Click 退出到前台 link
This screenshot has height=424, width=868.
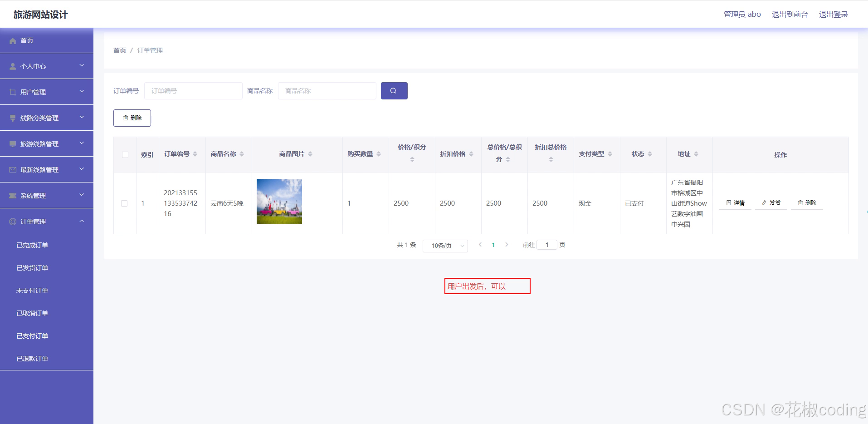(x=790, y=15)
